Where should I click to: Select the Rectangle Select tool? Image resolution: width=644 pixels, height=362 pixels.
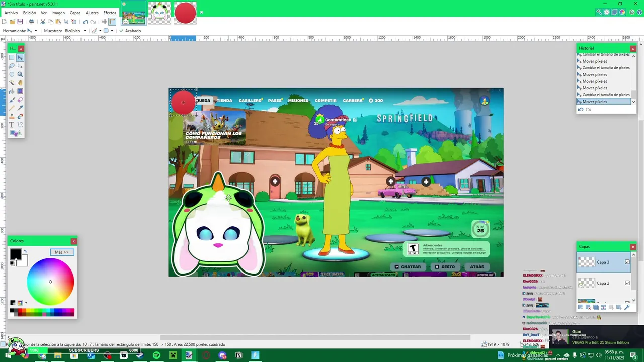tap(12, 57)
